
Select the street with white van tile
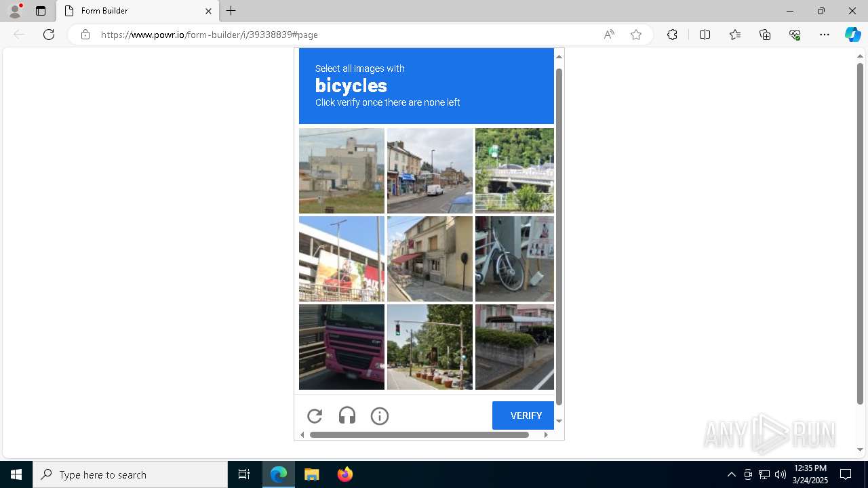coord(430,171)
